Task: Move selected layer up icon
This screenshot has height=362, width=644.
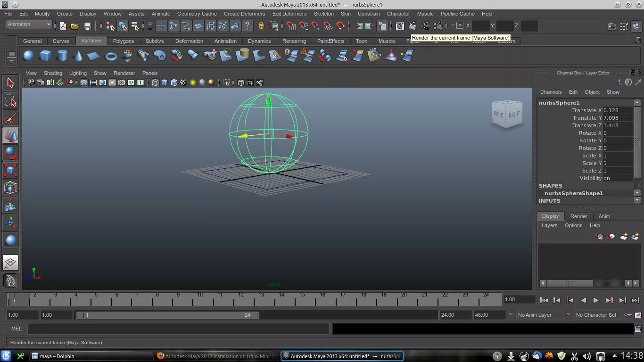Action: (600, 237)
